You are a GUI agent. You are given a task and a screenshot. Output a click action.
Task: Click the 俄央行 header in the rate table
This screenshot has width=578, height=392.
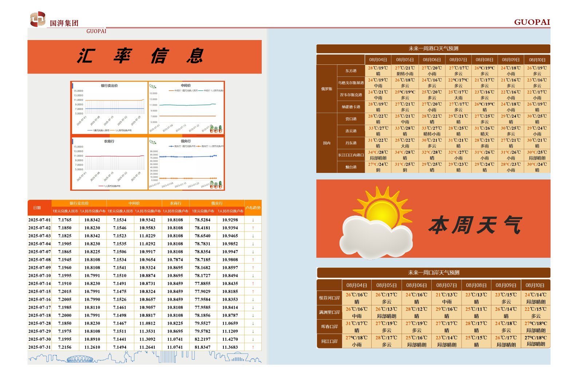click(x=217, y=203)
